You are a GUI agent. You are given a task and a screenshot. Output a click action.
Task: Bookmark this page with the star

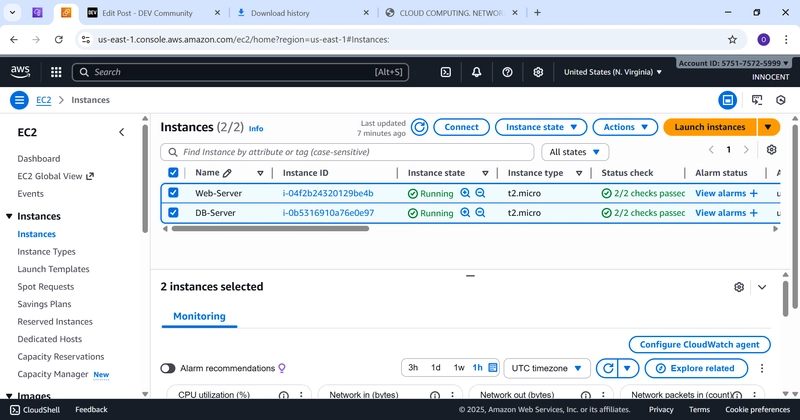(x=733, y=39)
